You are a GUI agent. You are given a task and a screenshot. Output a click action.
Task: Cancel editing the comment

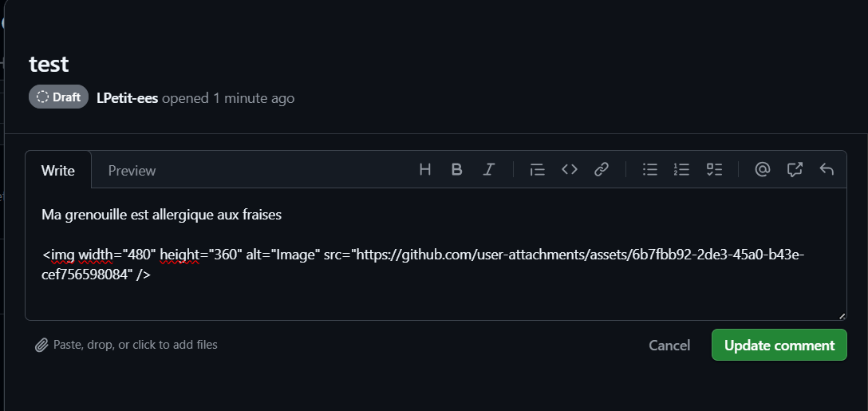[x=669, y=346]
